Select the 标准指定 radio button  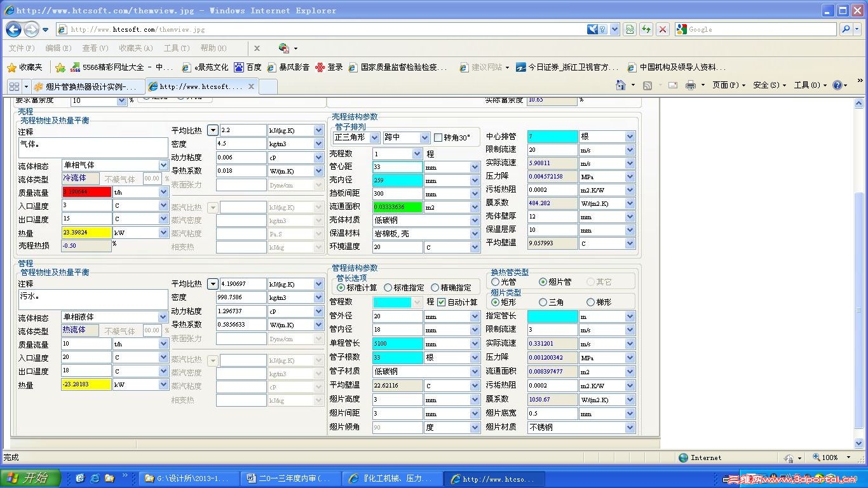388,287
